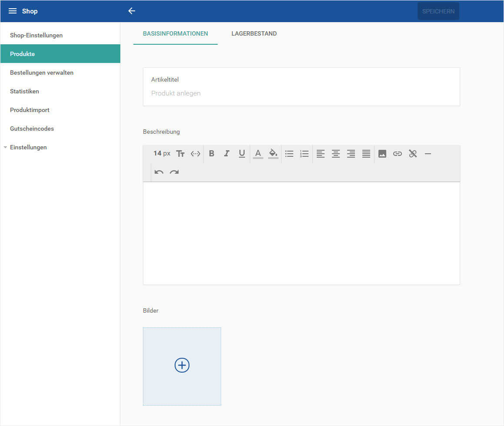Switch to the Basisinformationen tab

(x=176, y=33)
